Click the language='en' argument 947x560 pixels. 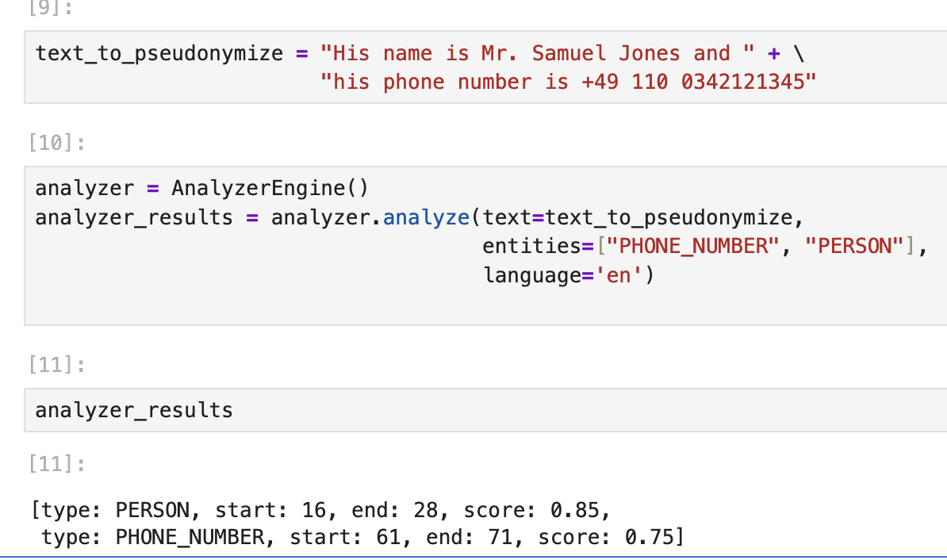pyautogui.click(x=563, y=275)
